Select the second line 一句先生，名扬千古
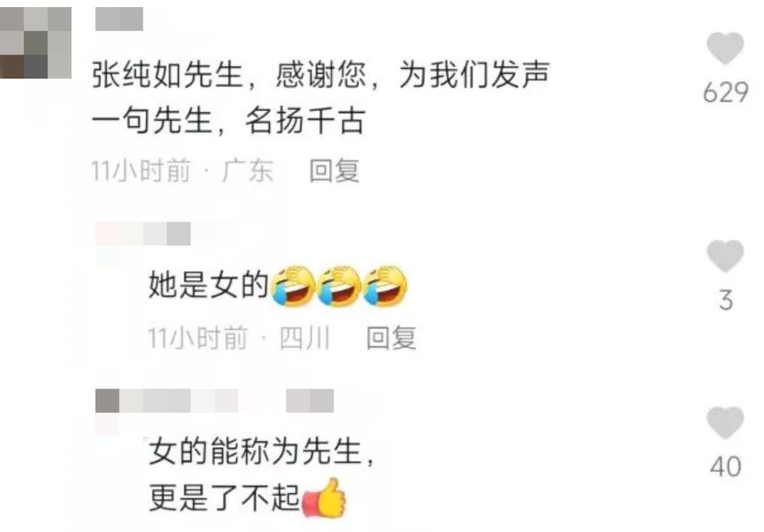The width and height of the screenshot is (764, 532). [x=228, y=121]
